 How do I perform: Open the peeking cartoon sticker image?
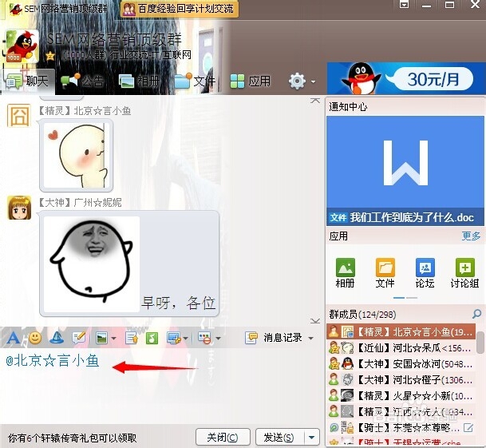point(77,156)
